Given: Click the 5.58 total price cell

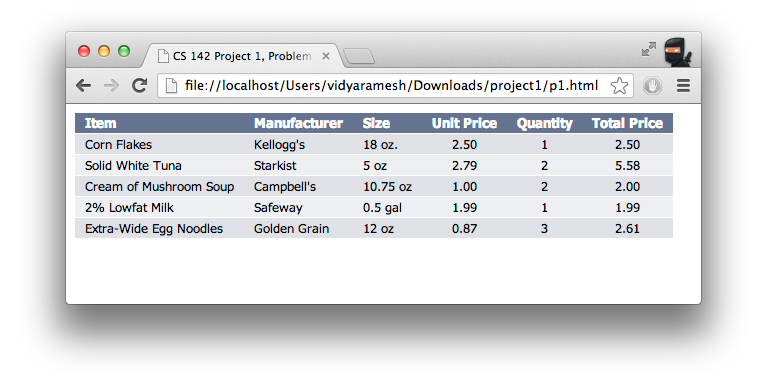Looking at the screenshot, I should (x=627, y=166).
